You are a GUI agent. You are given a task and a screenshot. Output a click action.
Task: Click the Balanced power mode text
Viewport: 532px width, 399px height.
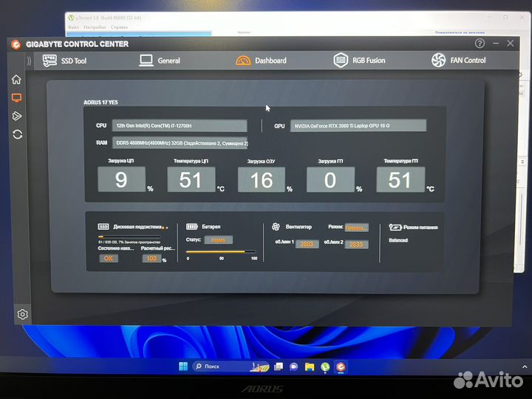click(398, 240)
